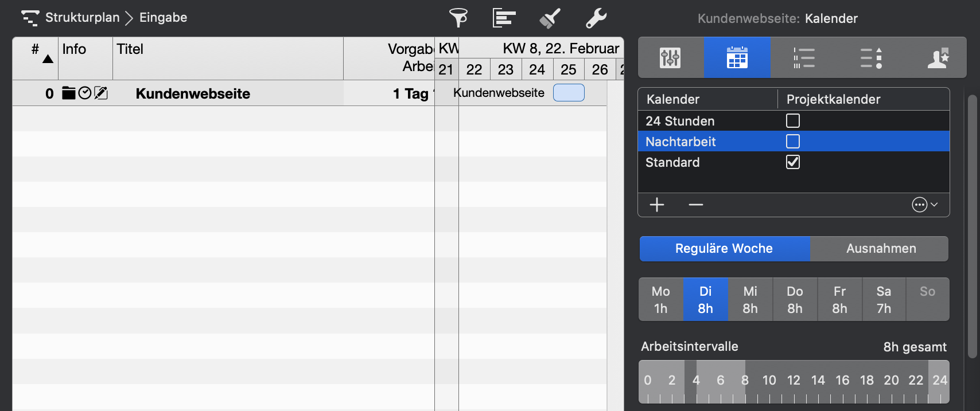Click the 12-hour mark on the Arbeitsintervalle bar

pos(794,380)
